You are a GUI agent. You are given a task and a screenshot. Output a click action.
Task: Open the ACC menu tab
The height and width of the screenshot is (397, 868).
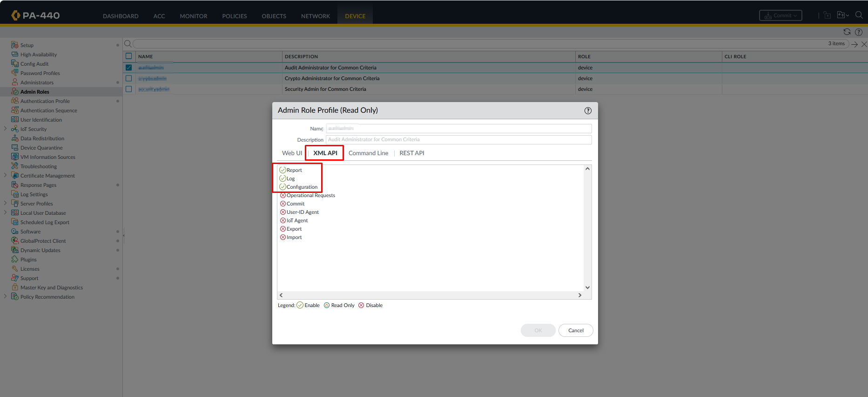(x=159, y=16)
